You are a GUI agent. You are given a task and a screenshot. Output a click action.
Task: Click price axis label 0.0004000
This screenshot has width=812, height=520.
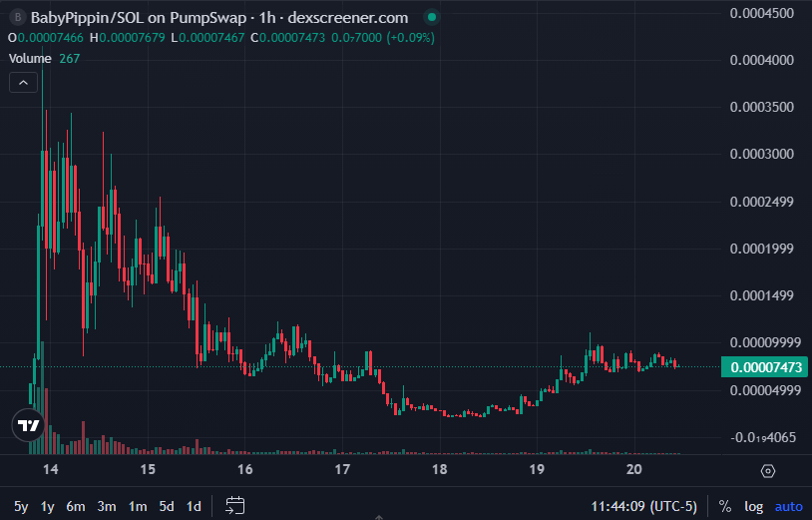[762, 60]
